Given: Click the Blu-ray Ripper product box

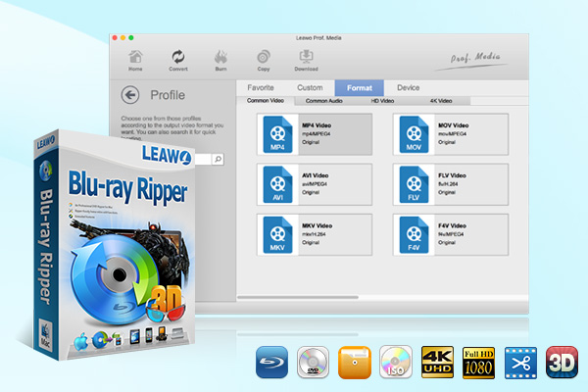Looking at the screenshot, I should (115, 245).
